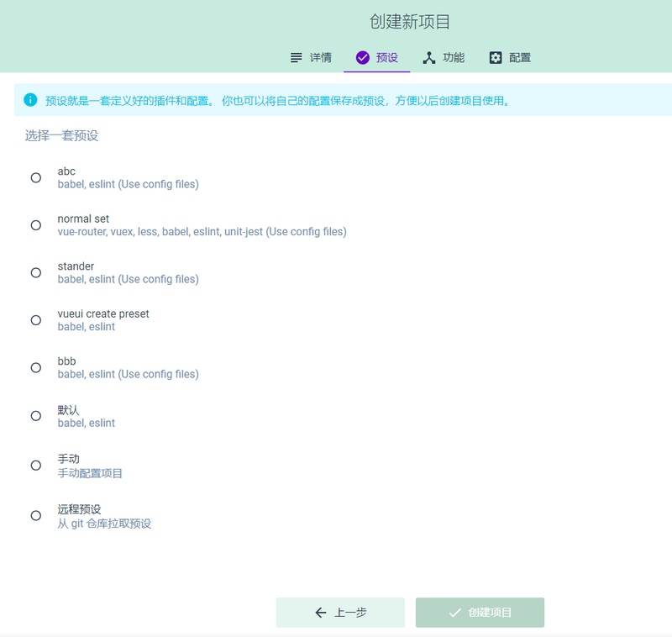Open the 配置 tab
Image resolution: width=672 pixels, height=637 pixels.
click(x=510, y=57)
